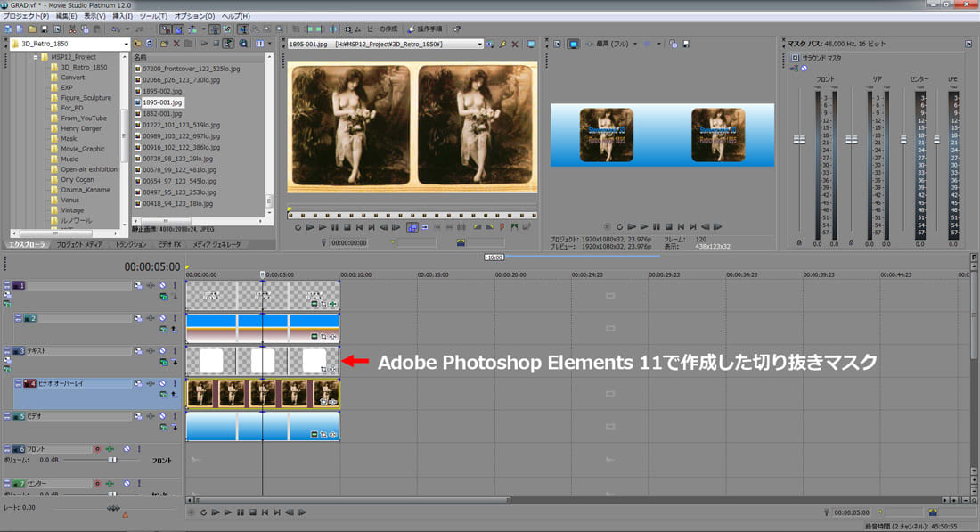Jump to timeline start in bottom transport

pos(265,512)
